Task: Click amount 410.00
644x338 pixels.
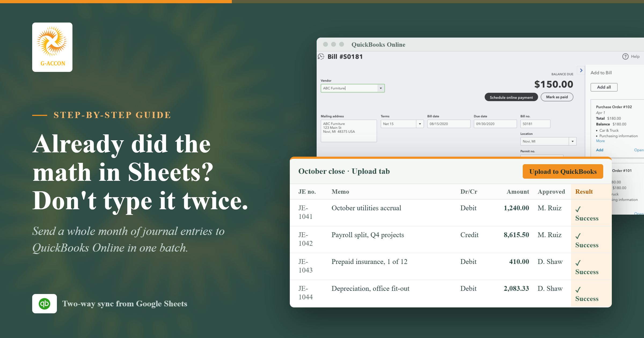Action: pos(519,262)
